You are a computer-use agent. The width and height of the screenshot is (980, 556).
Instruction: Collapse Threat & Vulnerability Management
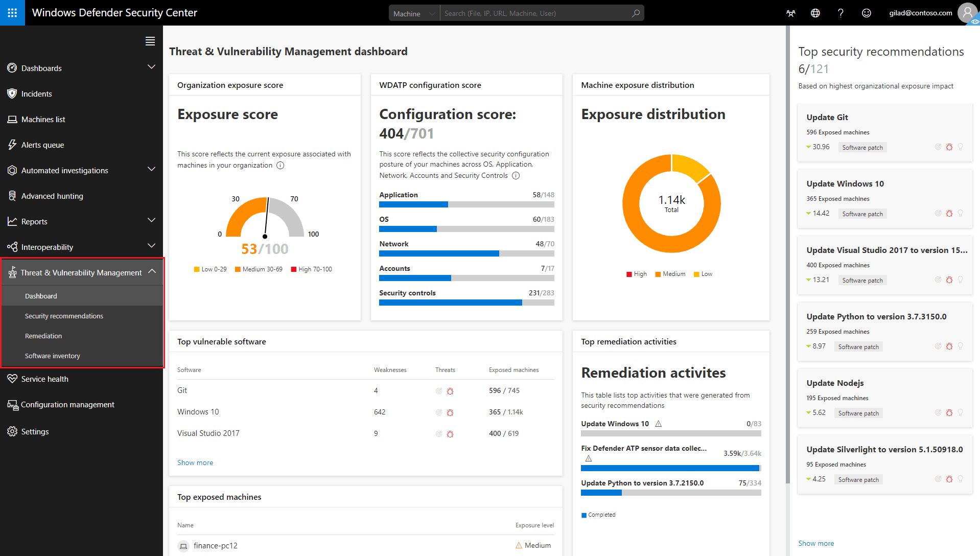click(152, 272)
